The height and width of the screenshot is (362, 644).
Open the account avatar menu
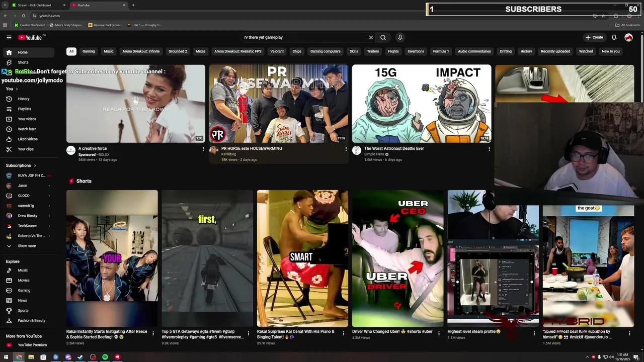coord(628,37)
